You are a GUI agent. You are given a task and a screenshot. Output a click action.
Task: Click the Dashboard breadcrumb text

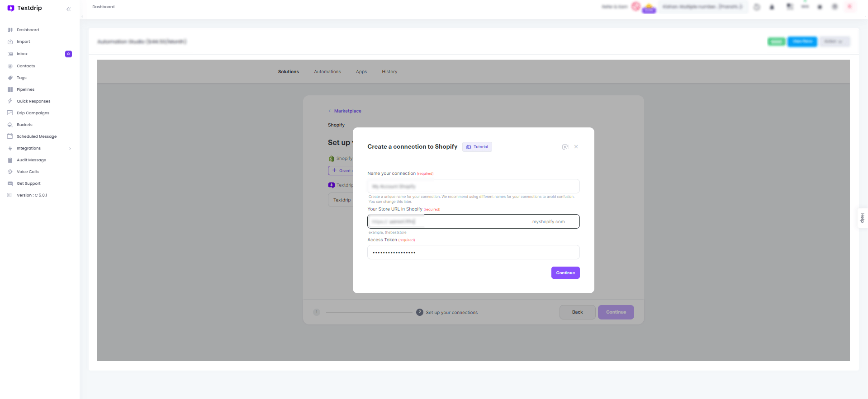click(x=104, y=7)
